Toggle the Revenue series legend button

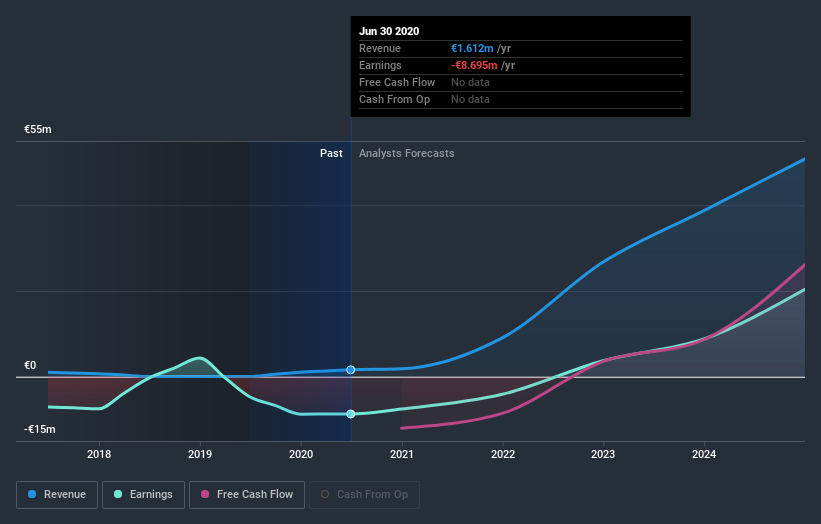57,495
